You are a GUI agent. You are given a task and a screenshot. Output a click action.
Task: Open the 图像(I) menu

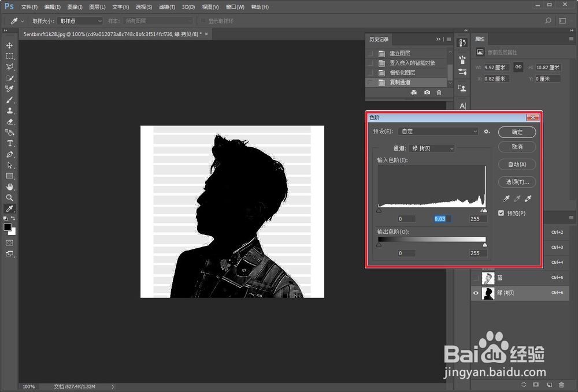tap(75, 7)
